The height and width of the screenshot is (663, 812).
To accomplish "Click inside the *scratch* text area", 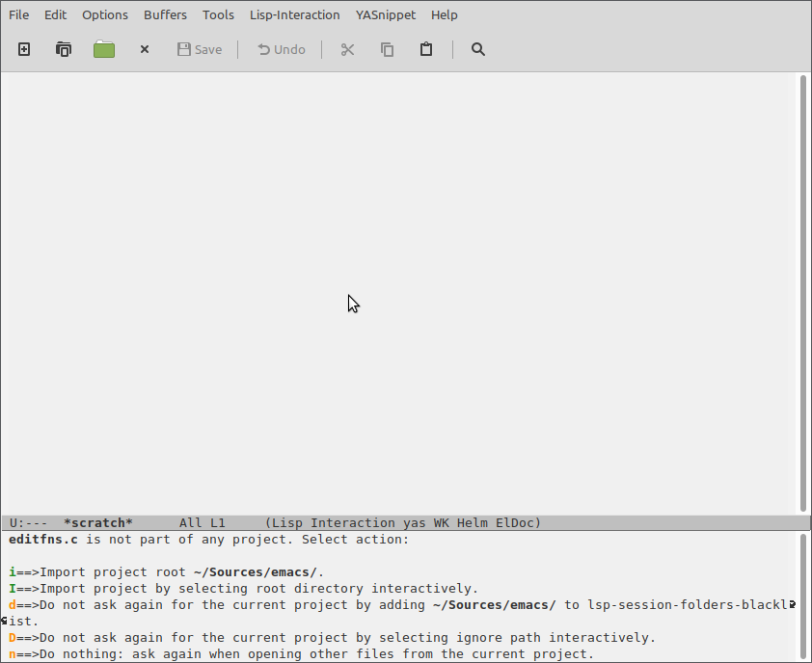I will click(398, 293).
